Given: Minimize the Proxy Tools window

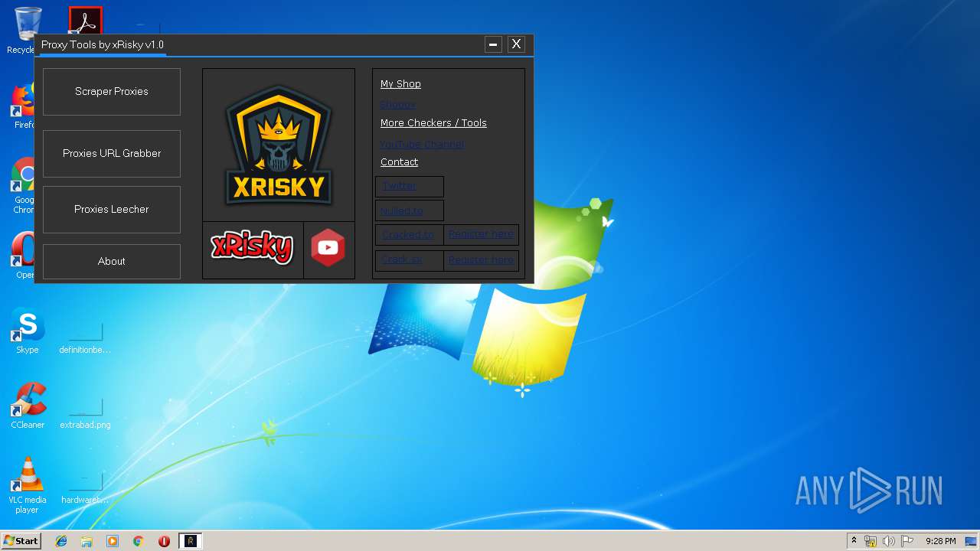Looking at the screenshot, I should (x=493, y=44).
